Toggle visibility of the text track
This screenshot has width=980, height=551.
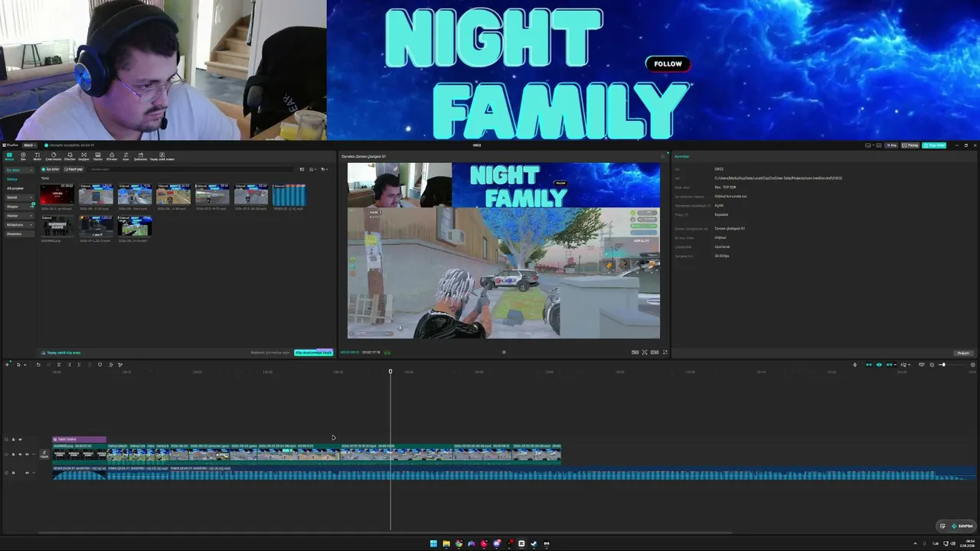pos(21,439)
